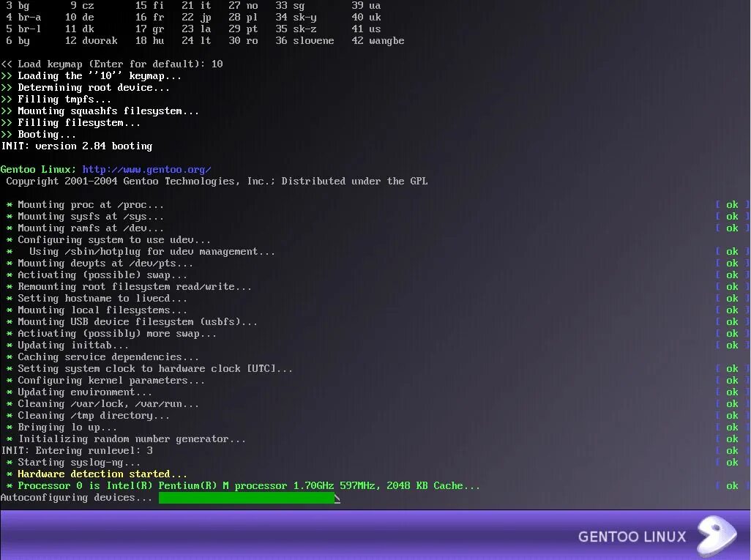Click the ok status for Activating swap

[731, 275]
